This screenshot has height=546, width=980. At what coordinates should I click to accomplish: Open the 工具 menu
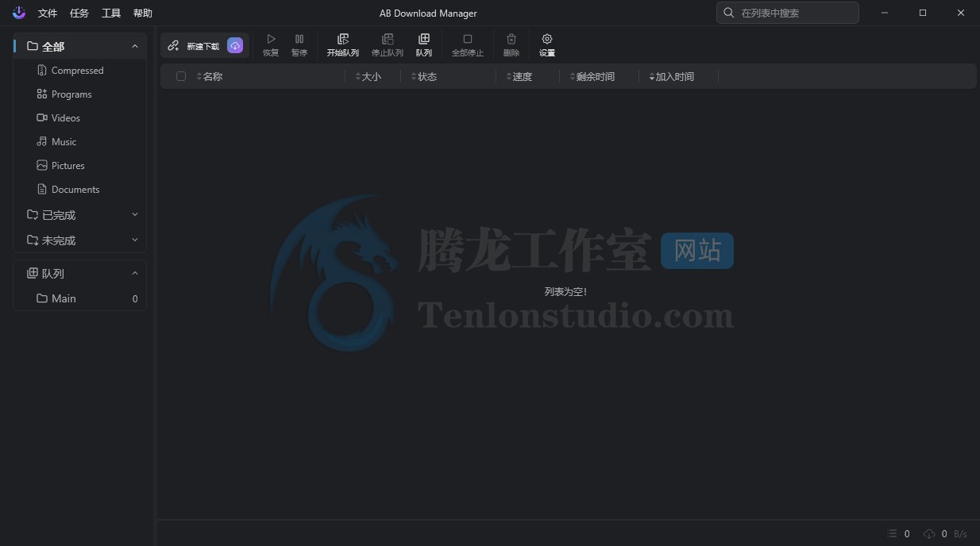click(111, 13)
